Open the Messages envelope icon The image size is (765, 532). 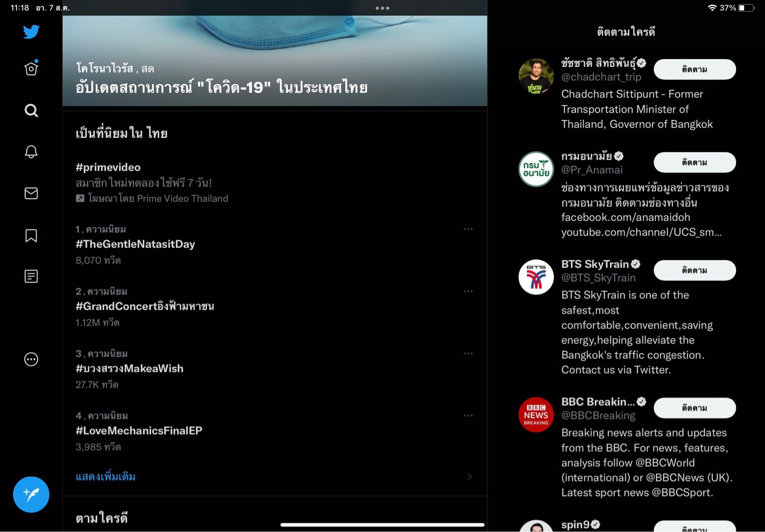coord(31,193)
